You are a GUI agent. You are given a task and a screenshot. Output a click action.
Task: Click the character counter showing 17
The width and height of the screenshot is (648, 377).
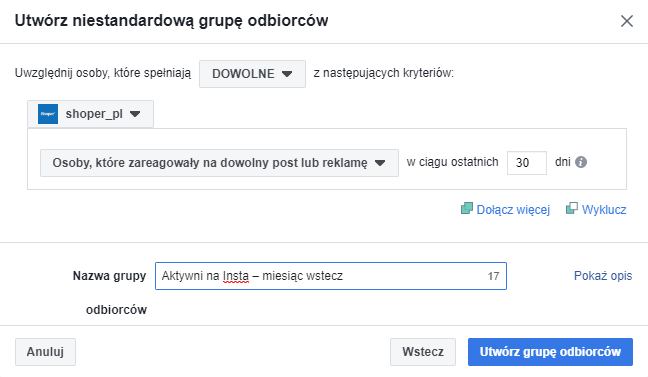493,276
